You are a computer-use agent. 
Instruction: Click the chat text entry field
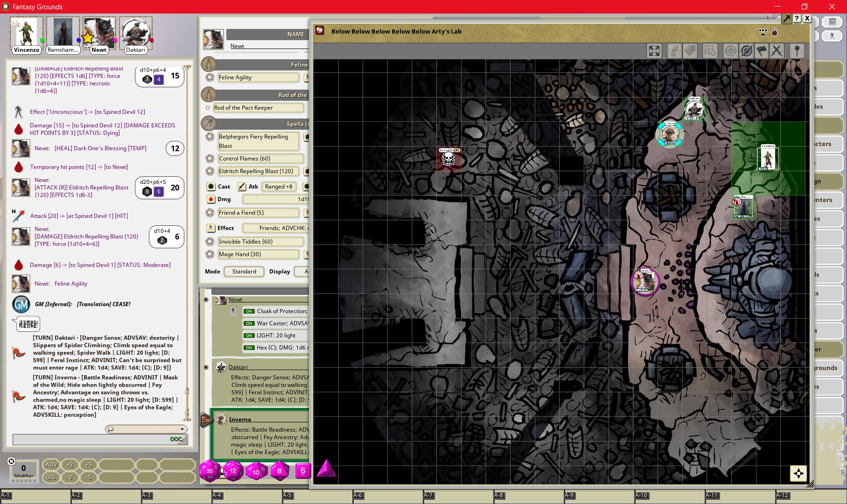(x=91, y=439)
